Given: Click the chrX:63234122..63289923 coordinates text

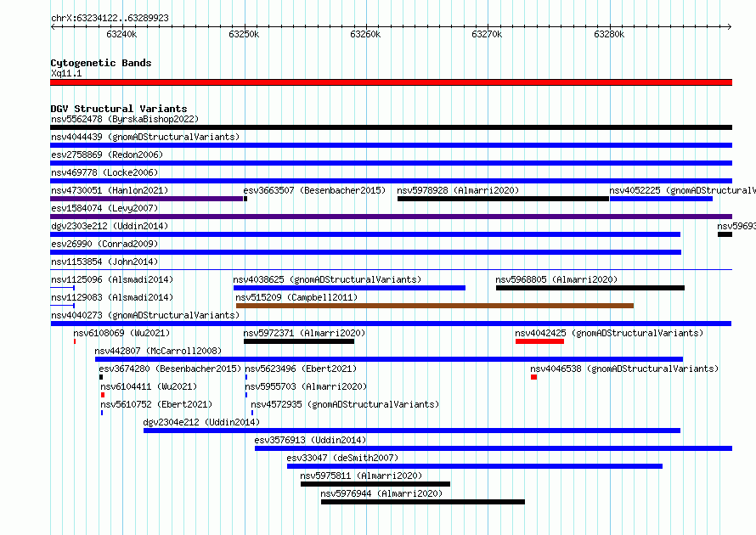Looking at the screenshot, I should [110, 18].
